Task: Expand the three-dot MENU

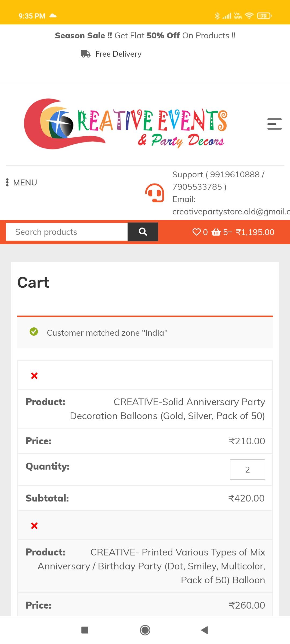Action: (21, 182)
